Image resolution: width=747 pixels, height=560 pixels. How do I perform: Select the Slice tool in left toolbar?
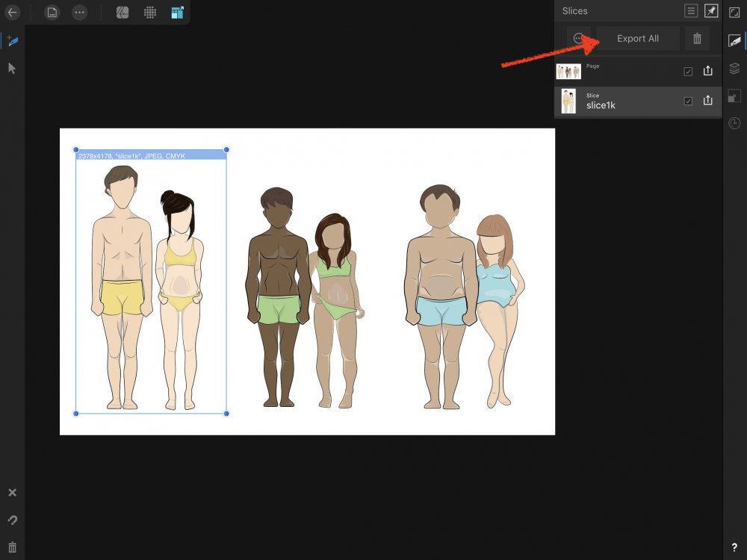12,40
